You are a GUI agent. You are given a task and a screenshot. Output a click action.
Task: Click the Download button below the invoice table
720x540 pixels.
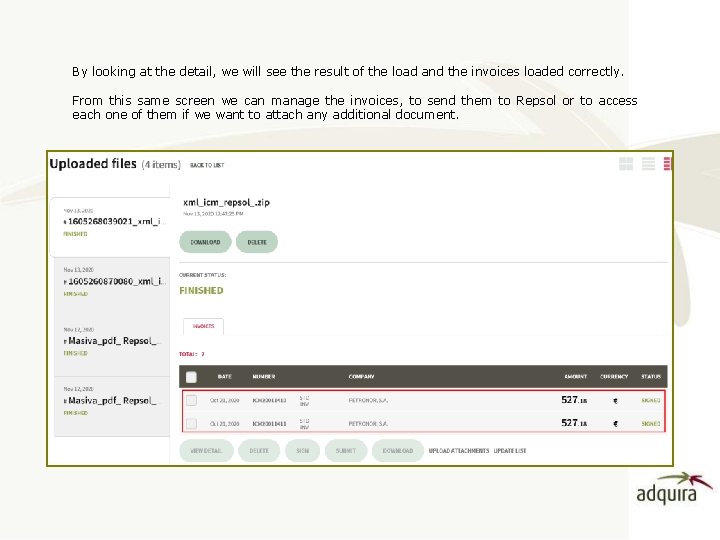point(398,451)
